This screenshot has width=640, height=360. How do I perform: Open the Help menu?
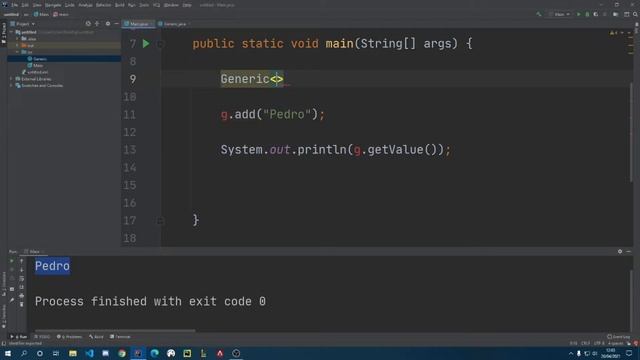click(x=187, y=5)
